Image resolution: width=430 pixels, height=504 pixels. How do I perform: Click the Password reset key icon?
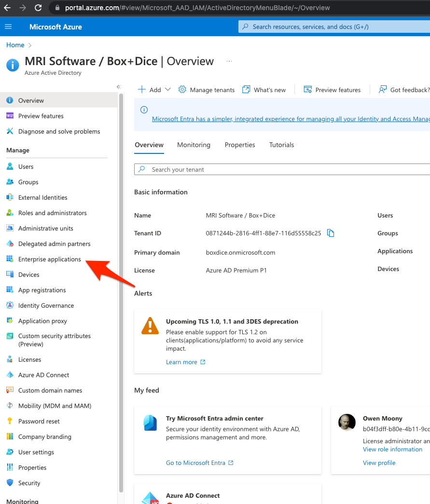[10, 421]
